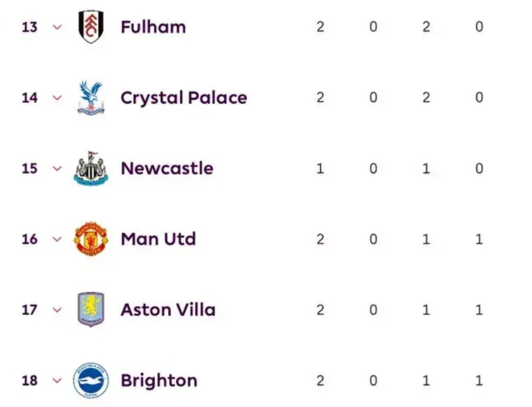Viewport: 532px width, 407px height.
Task: Click position number 18 in the table
Action: coord(29,381)
